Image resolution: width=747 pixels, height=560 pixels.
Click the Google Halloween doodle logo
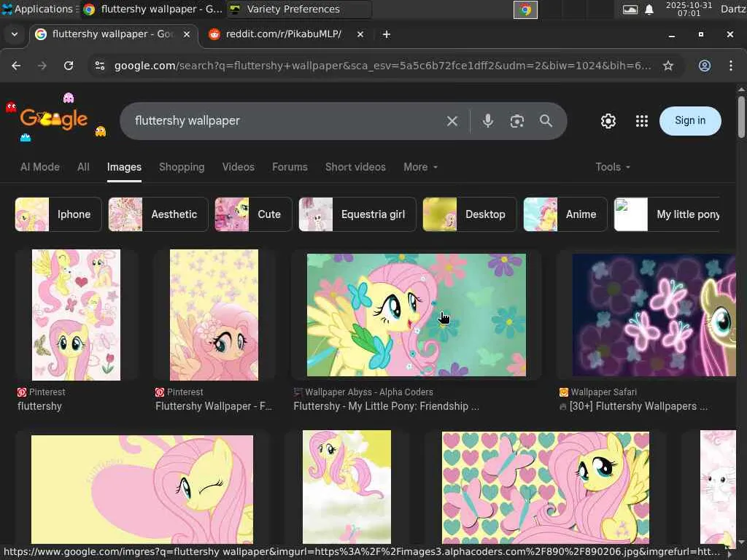point(55,118)
